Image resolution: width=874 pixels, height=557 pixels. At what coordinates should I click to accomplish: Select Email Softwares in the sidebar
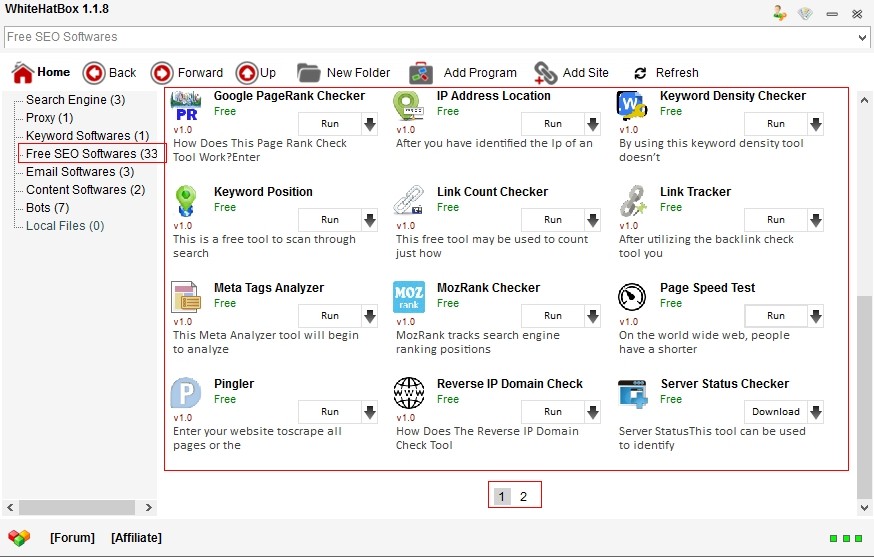click(x=77, y=172)
